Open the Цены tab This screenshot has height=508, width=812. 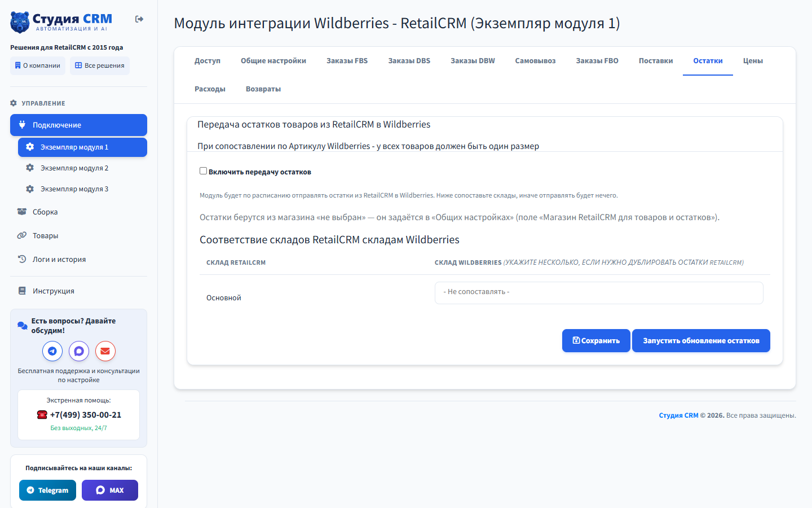tap(753, 61)
